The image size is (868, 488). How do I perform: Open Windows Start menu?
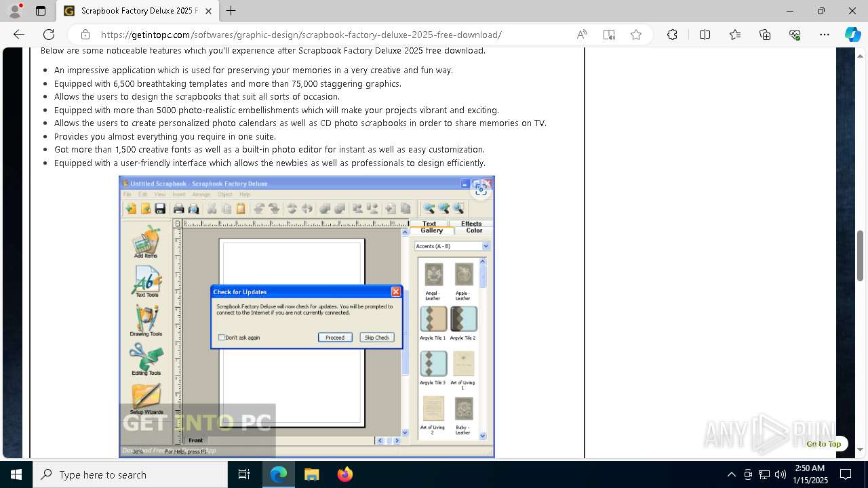16,474
